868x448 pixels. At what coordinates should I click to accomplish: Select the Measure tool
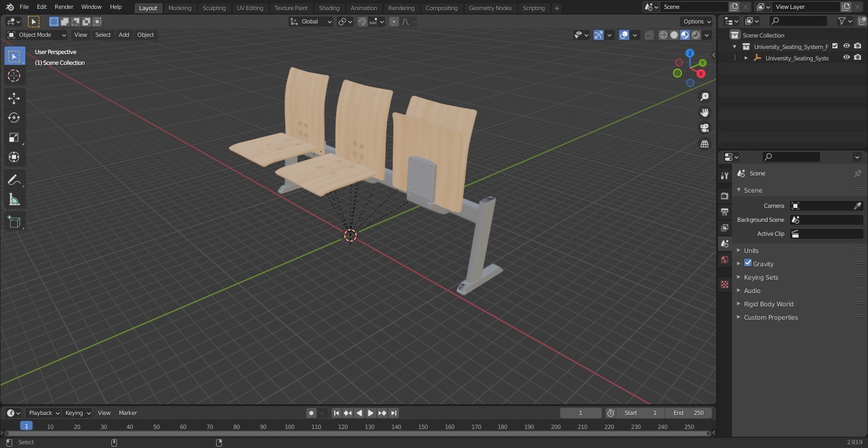pyautogui.click(x=14, y=200)
